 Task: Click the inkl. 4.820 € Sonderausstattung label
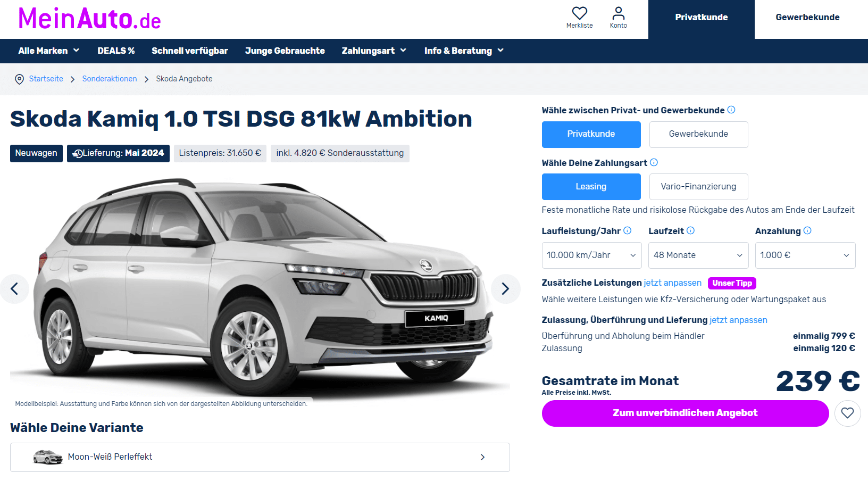point(340,153)
